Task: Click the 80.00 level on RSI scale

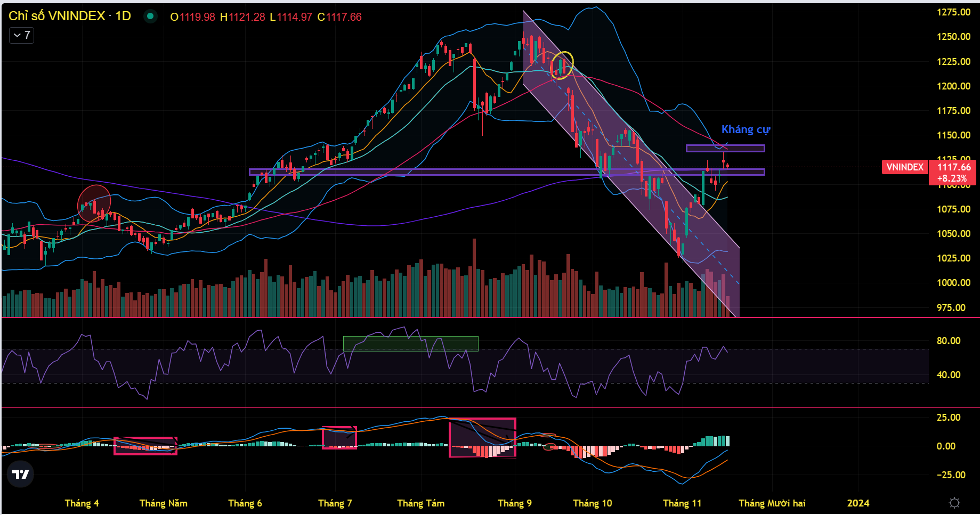Action: [x=948, y=341]
